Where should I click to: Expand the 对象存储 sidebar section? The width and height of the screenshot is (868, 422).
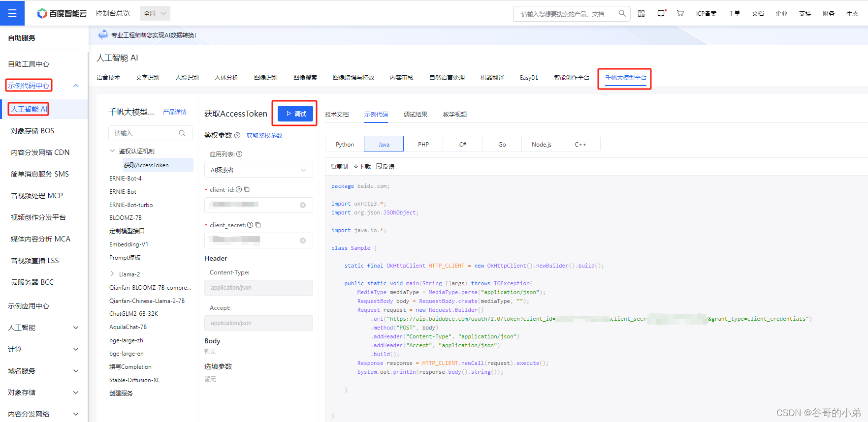(x=76, y=392)
